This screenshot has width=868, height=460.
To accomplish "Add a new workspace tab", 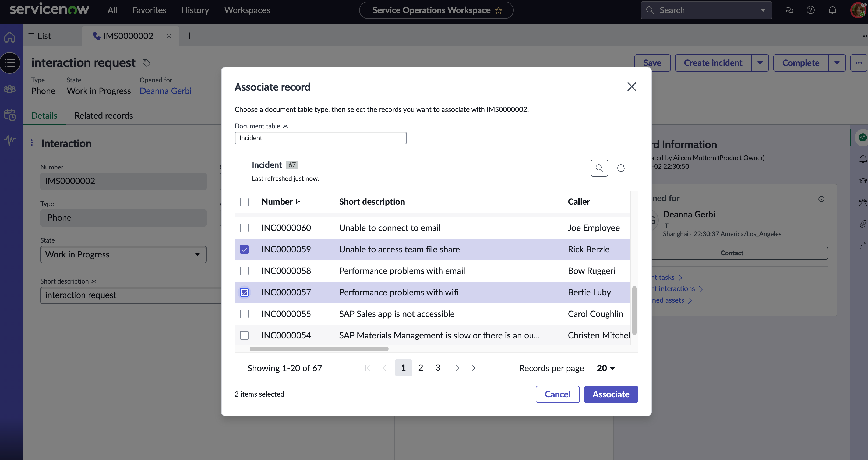I will (190, 36).
